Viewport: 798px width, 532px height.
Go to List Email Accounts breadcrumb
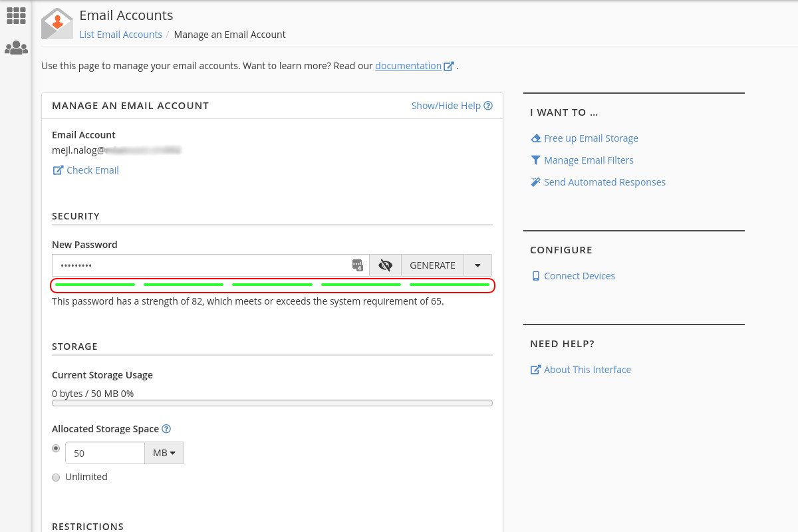(x=120, y=35)
